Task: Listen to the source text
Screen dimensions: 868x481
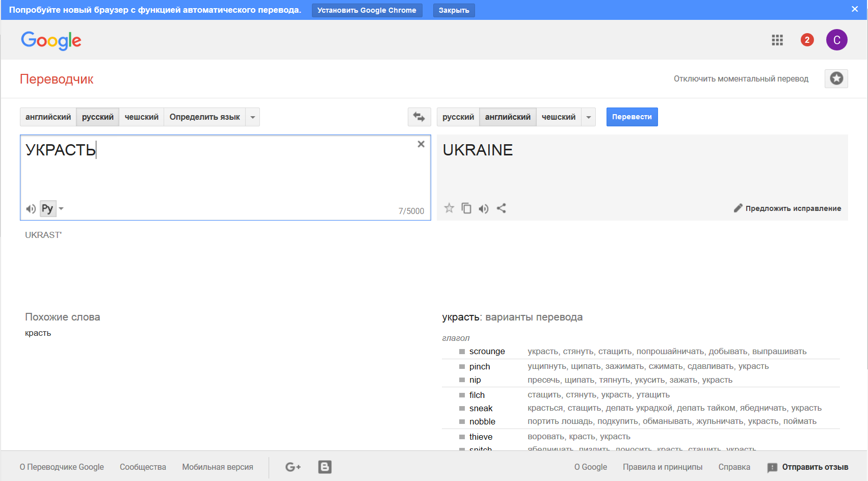Action: pos(31,208)
